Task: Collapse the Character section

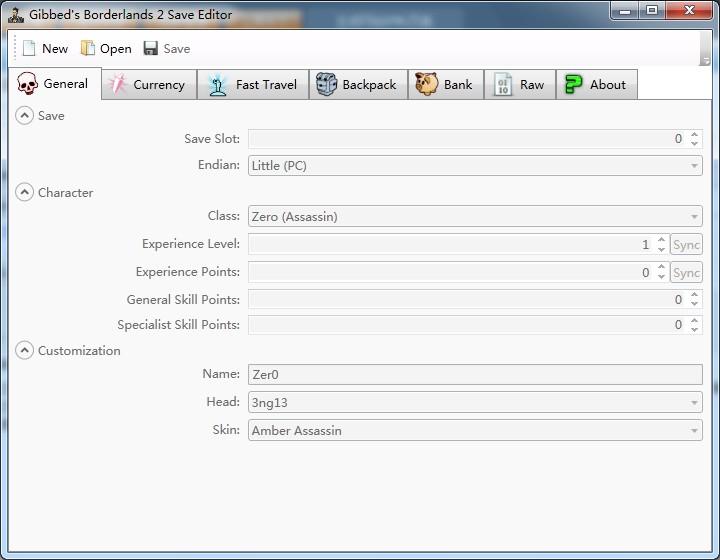Action: coord(24,192)
